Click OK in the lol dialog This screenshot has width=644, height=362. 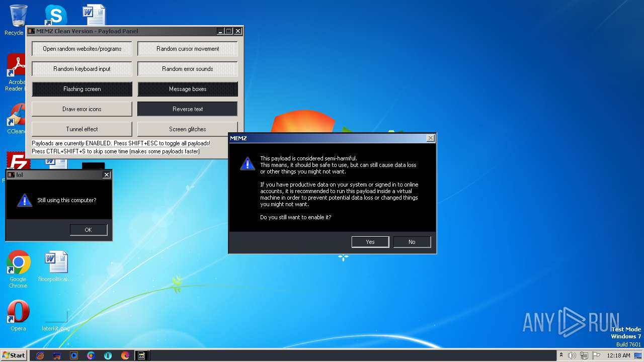click(x=89, y=230)
